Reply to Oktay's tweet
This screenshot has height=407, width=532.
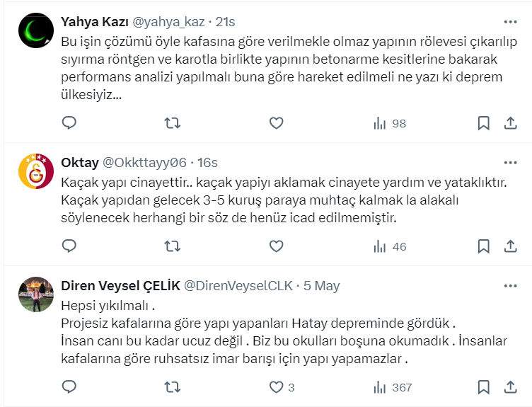coord(69,246)
